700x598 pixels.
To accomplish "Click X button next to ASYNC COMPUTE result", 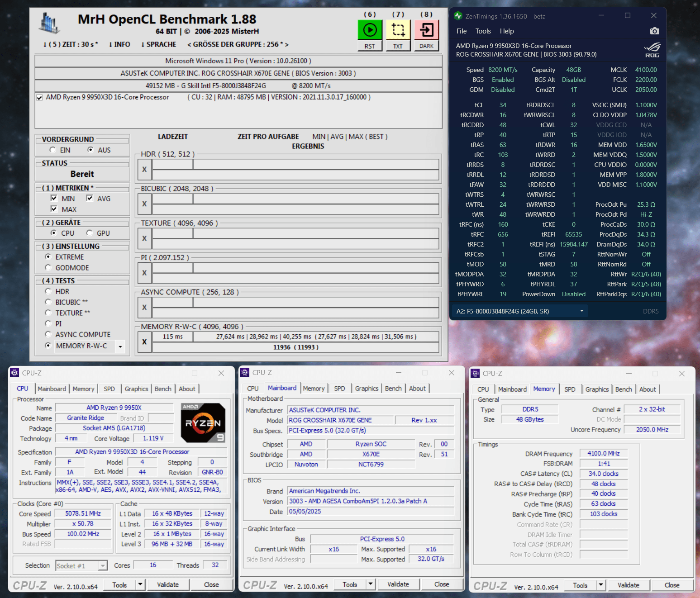I will point(144,307).
